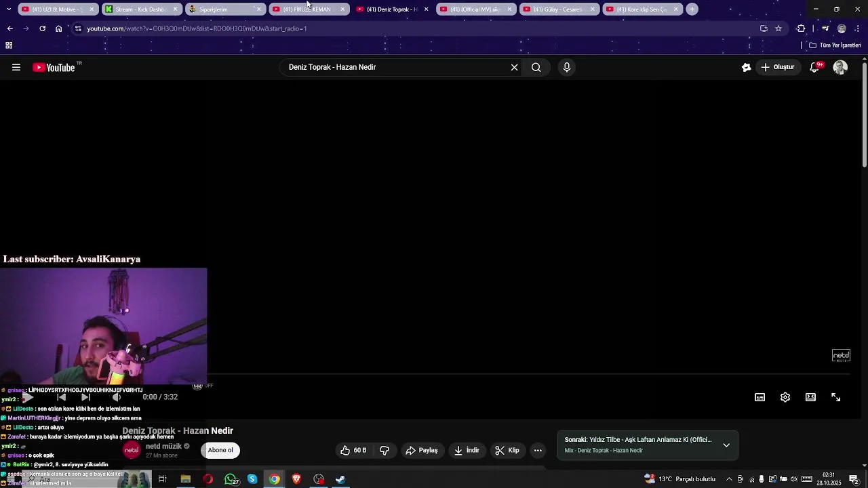The width and height of the screenshot is (868, 488).
Task: Open the YouTube hamburger guide menu
Action: click(x=16, y=67)
